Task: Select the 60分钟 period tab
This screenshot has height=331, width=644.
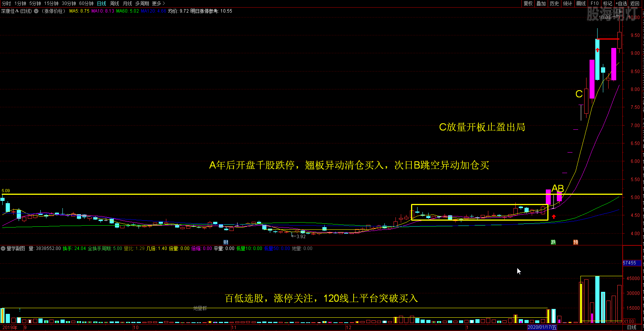Action: [x=86, y=3]
